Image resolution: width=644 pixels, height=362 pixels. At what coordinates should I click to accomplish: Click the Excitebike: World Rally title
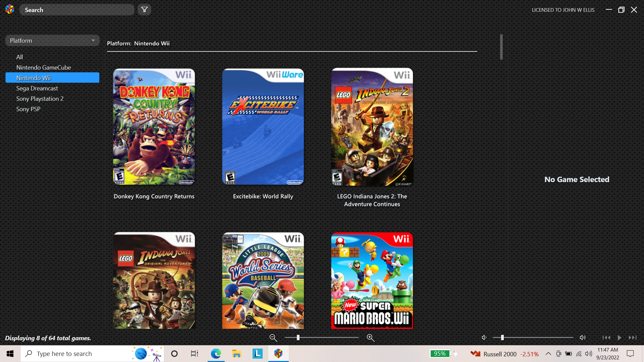pyautogui.click(x=263, y=196)
